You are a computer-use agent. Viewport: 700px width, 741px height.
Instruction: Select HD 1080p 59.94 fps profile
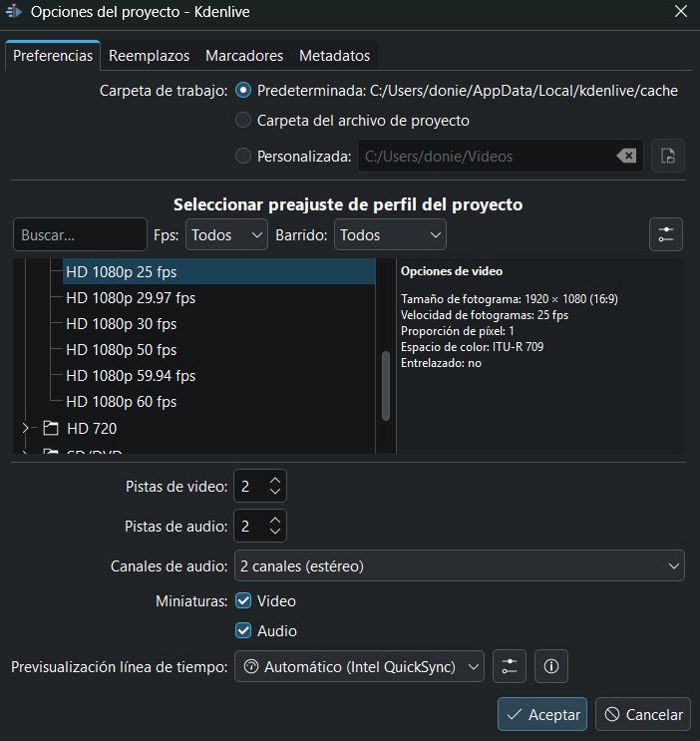coord(218,376)
